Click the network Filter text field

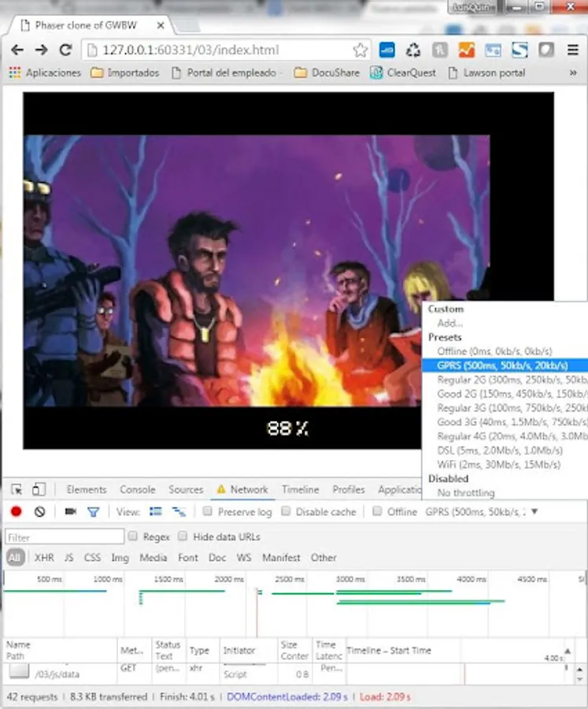[x=65, y=536]
